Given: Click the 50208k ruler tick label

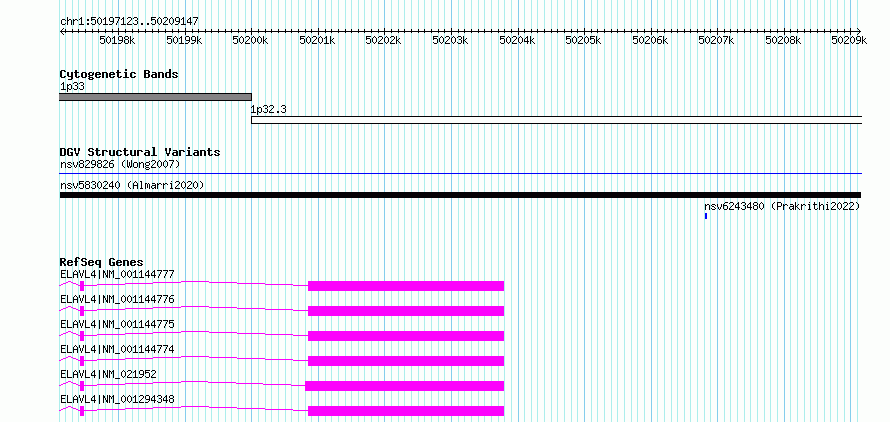Looking at the screenshot, I should click(x=784, y=40).
